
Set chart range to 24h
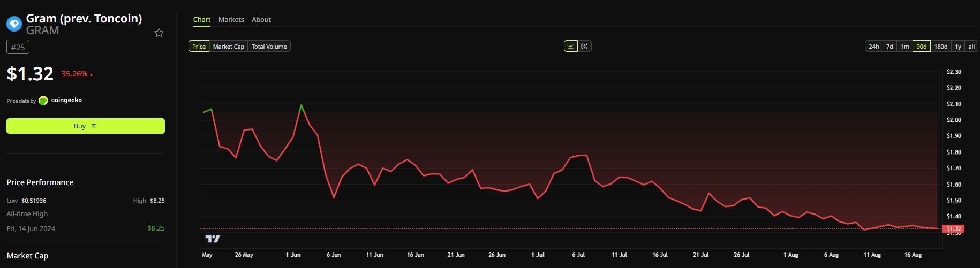tap(873, 47)
